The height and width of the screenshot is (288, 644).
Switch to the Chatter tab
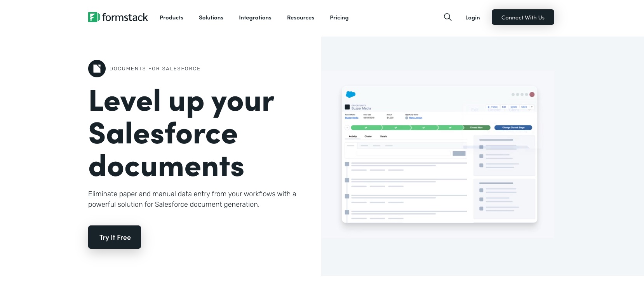[368, 136]
